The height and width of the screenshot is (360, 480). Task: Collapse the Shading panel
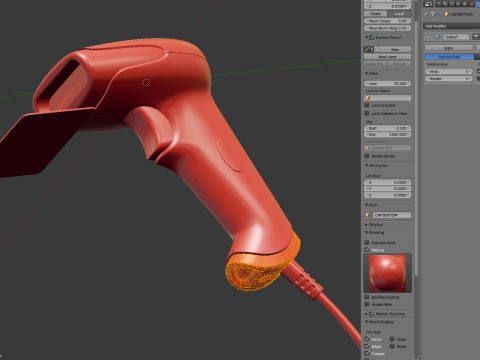pyautogui.click(x=367, y=232)
